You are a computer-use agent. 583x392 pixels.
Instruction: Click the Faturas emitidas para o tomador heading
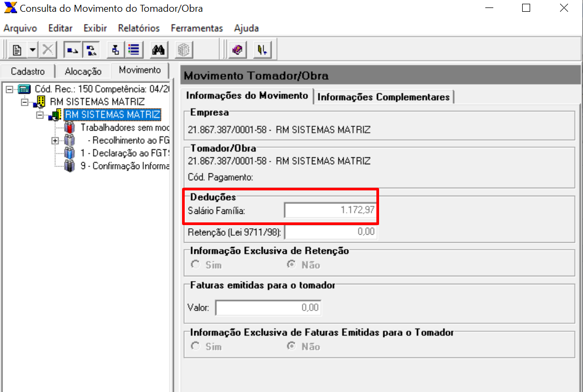click(x=263, y=285)
